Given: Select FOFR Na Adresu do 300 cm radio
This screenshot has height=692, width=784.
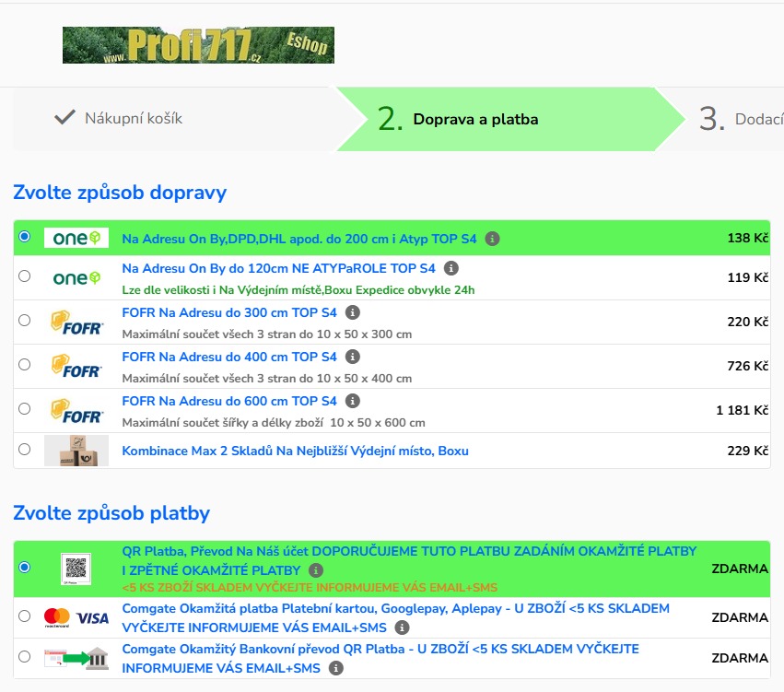Looking at the screenshot, I should click(x=24, y=320).
